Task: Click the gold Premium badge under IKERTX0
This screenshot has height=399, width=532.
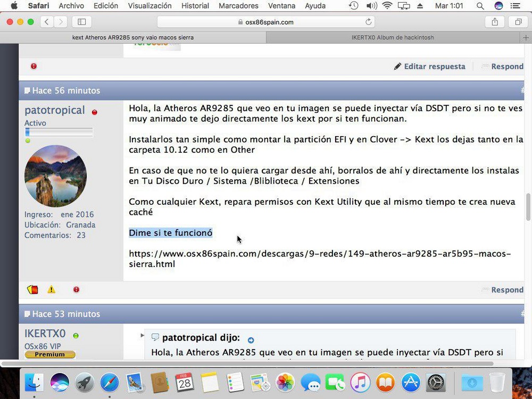Action: pos(50,354)
